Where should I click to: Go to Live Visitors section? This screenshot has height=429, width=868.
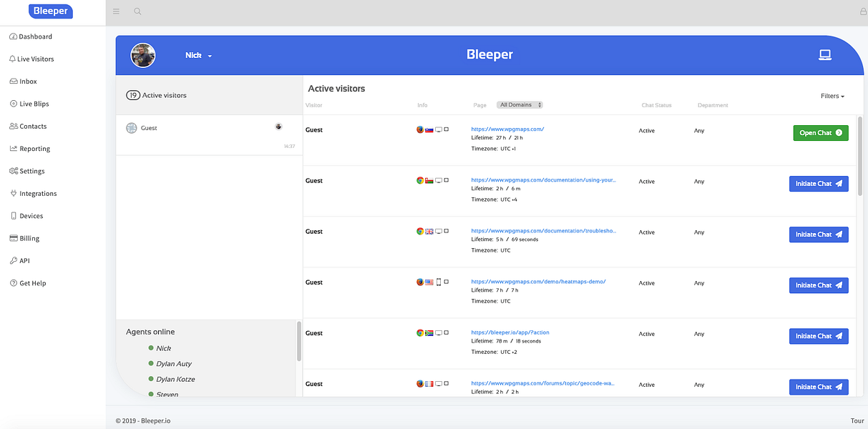[x=31, y=59]
